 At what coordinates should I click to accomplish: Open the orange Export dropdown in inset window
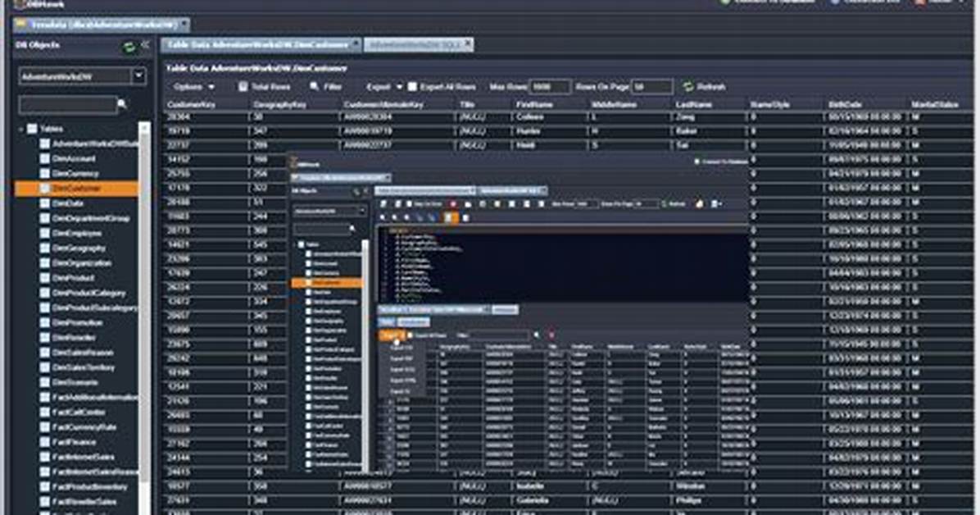[392, 335]
